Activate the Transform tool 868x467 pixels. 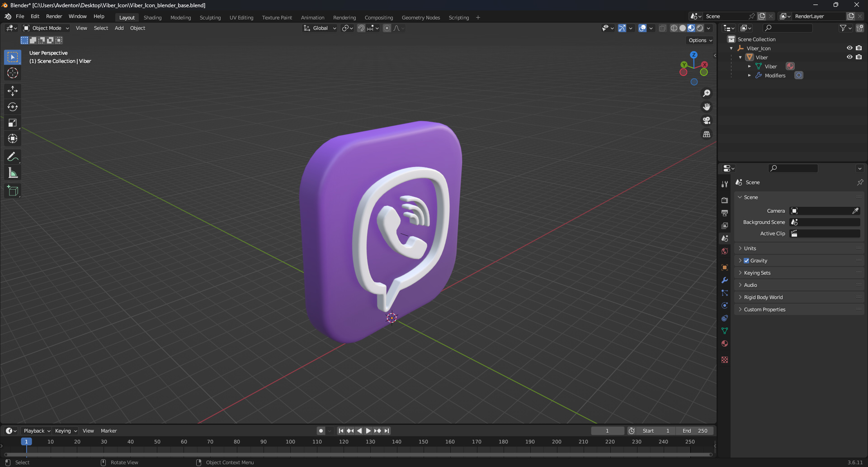[13, 138]
